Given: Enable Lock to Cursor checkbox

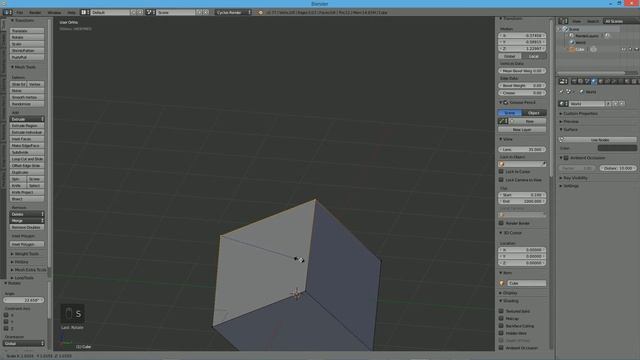Looking at the screenshot, I should coord(501,172).
